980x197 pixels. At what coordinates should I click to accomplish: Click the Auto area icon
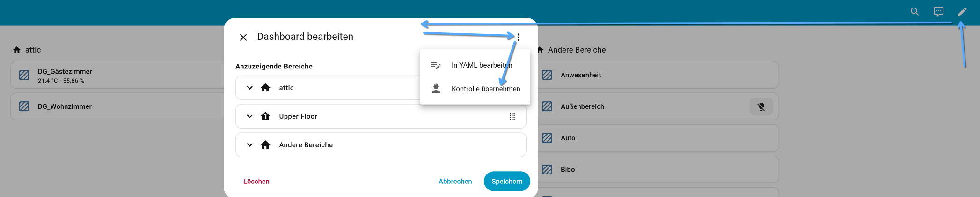coord(547,138)
